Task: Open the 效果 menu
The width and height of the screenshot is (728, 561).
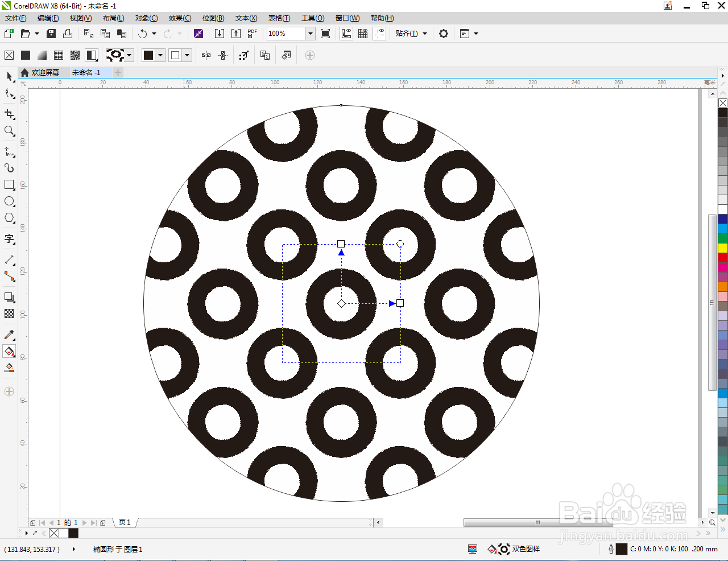Action: (x=180, y=18)
